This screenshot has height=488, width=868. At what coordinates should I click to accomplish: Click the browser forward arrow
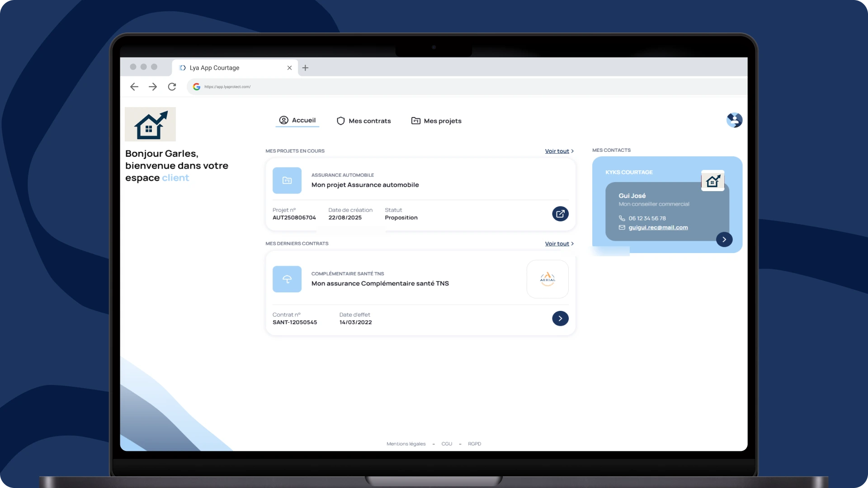(153, 87)
